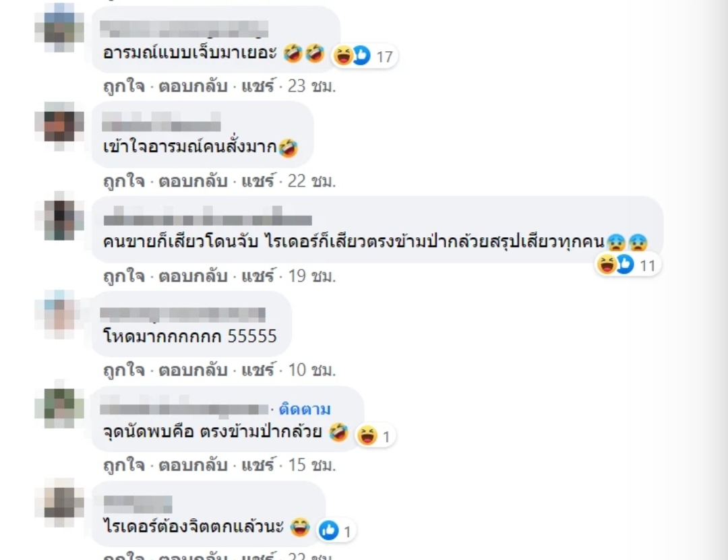The width and height of the screenshot is (728, 560).
Task: Reply to the เข้าใจอารมณ์คนสั่งมาก comment
Action: point(193,181)
